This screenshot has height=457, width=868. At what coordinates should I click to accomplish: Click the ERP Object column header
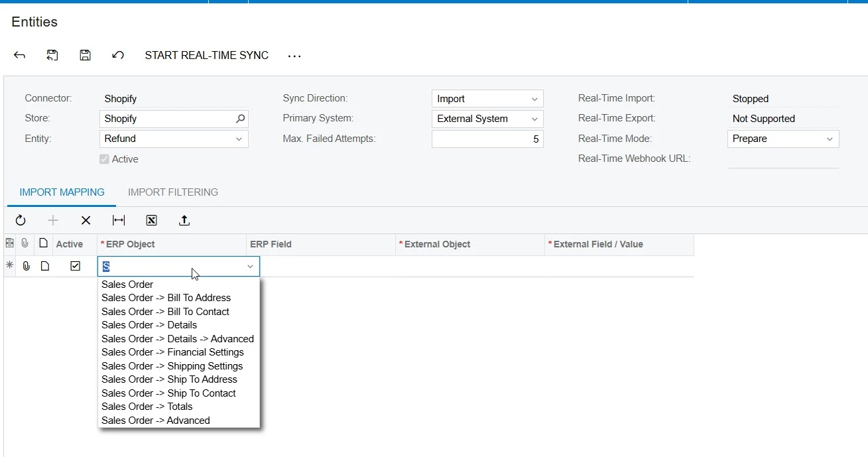coord(171,244)
